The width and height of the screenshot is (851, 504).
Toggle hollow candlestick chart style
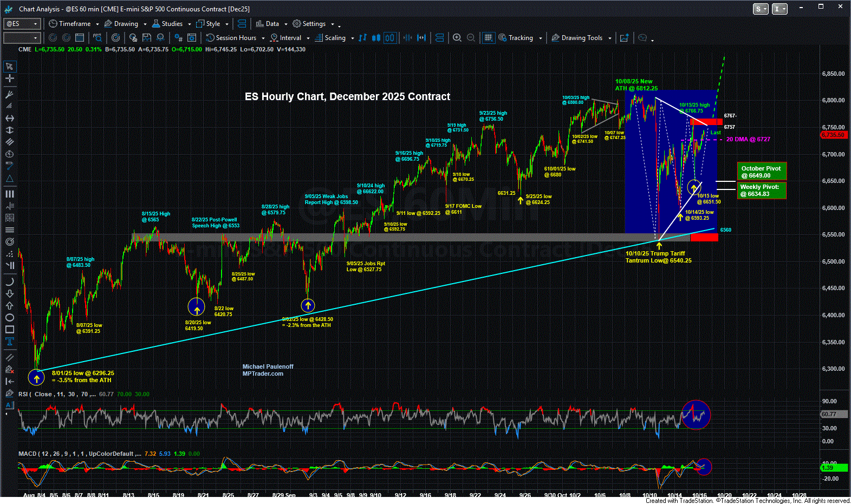point(390,38)
